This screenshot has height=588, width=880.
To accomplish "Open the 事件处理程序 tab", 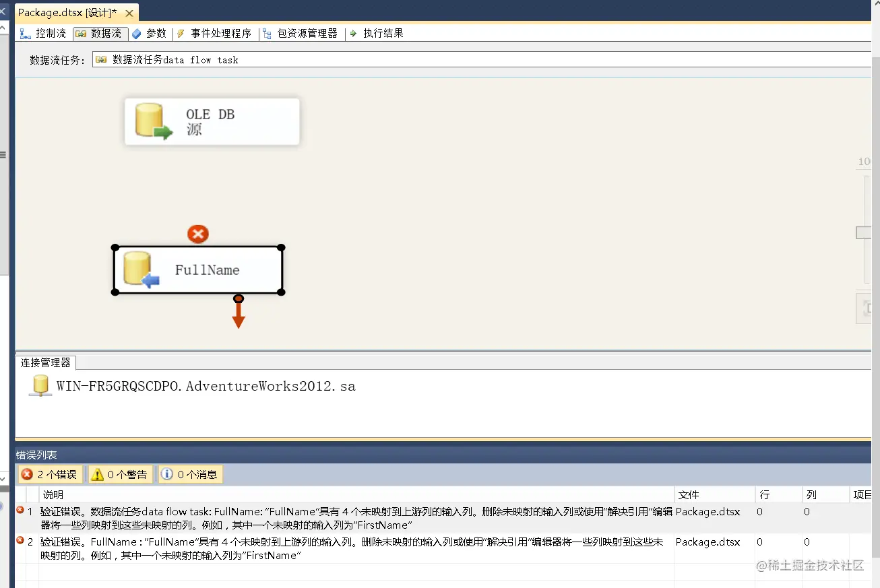I will tap(214, 33).
